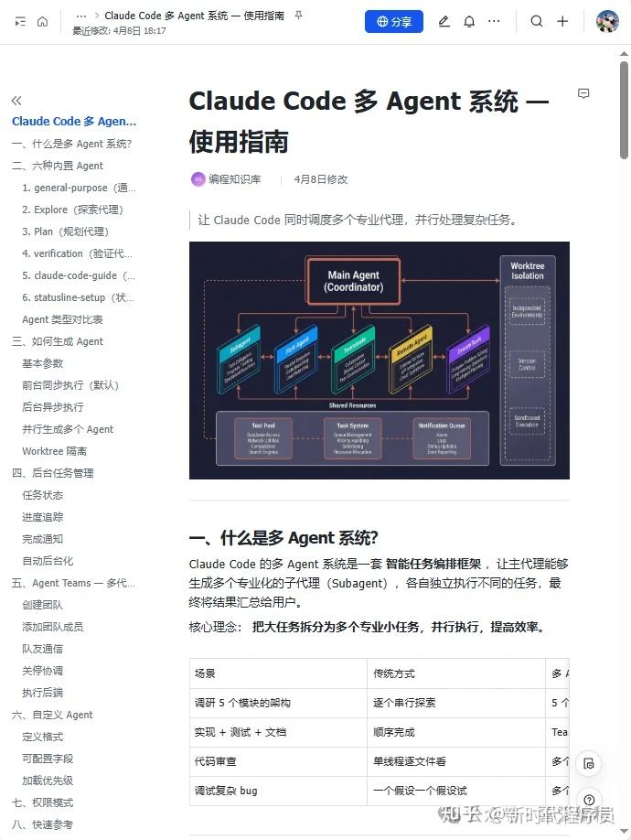Screen dimensions: 631x840
Task: Click scrollbar up arrow
Action: click(x=624, y=54)
